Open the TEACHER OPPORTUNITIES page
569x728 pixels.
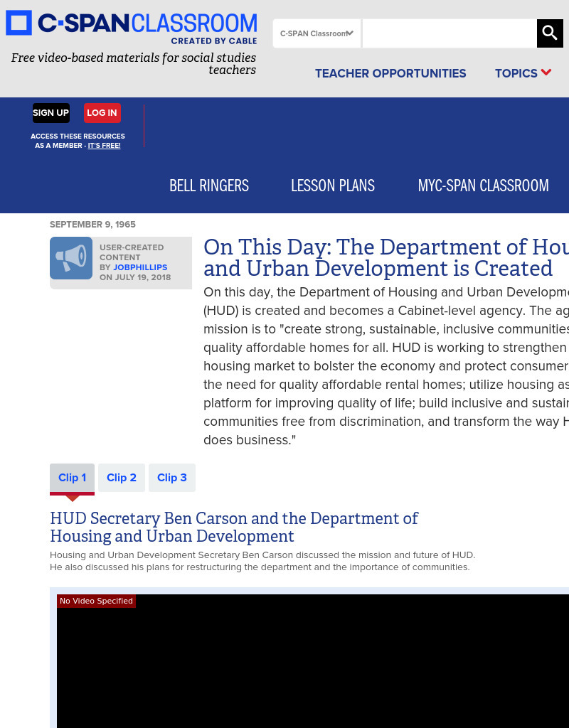point(390,73)
